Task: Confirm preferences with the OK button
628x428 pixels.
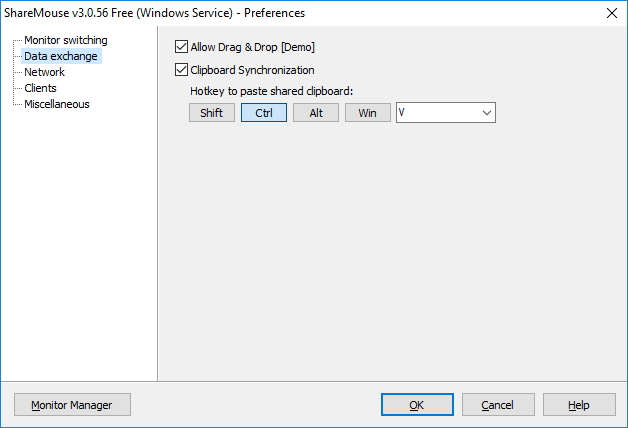Action: (417, 405)
